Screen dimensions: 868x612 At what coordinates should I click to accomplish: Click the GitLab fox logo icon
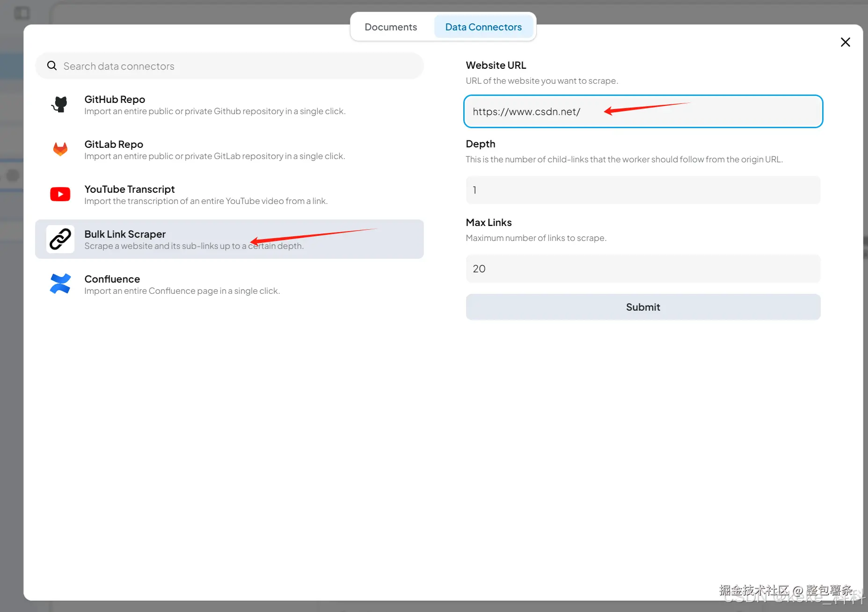(60, 149)
